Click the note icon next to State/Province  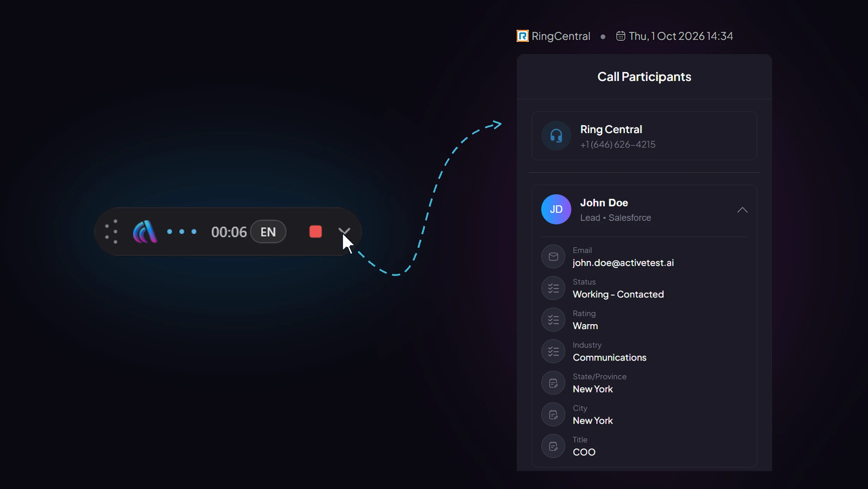click(x=553, y=383)
